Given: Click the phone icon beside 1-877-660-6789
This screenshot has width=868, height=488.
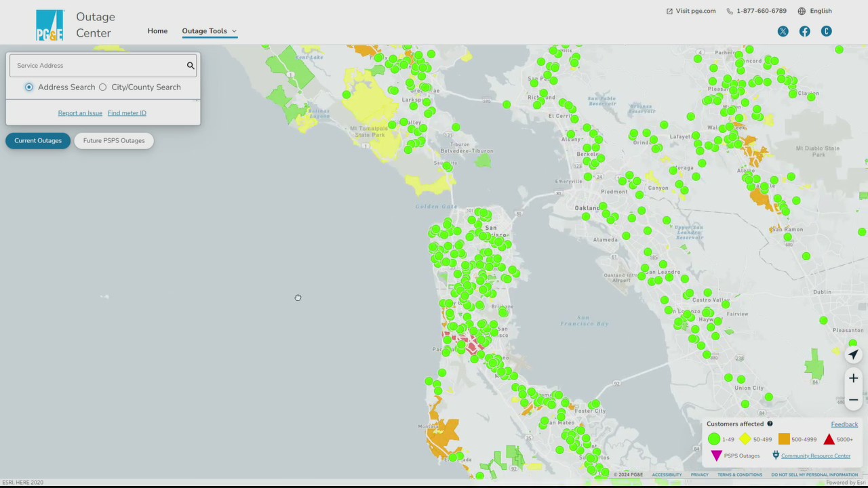Looking at the screenshot, I should [730, 11].
